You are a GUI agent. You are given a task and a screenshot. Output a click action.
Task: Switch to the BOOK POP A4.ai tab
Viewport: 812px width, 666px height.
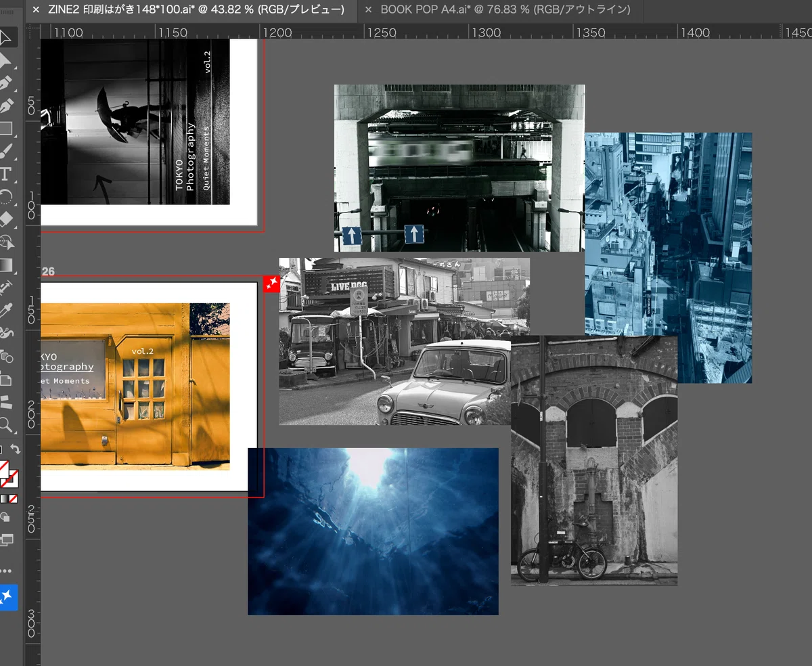tap(505, 9)
